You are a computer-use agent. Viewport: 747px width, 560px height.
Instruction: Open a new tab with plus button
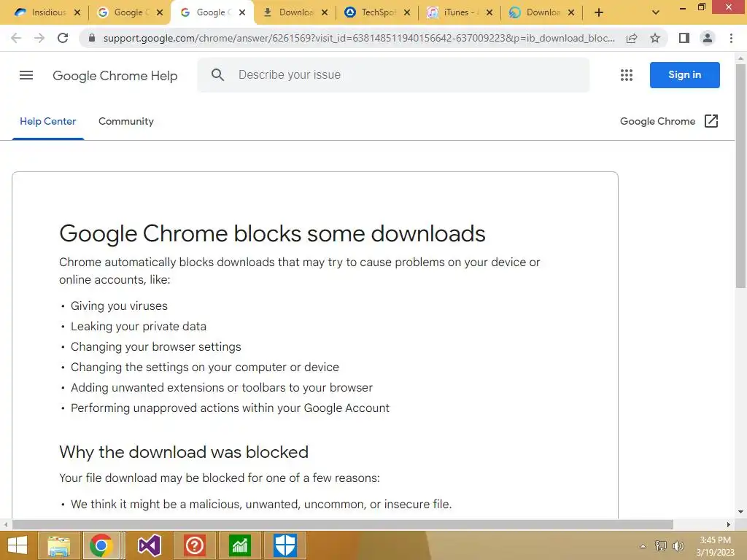599,13
